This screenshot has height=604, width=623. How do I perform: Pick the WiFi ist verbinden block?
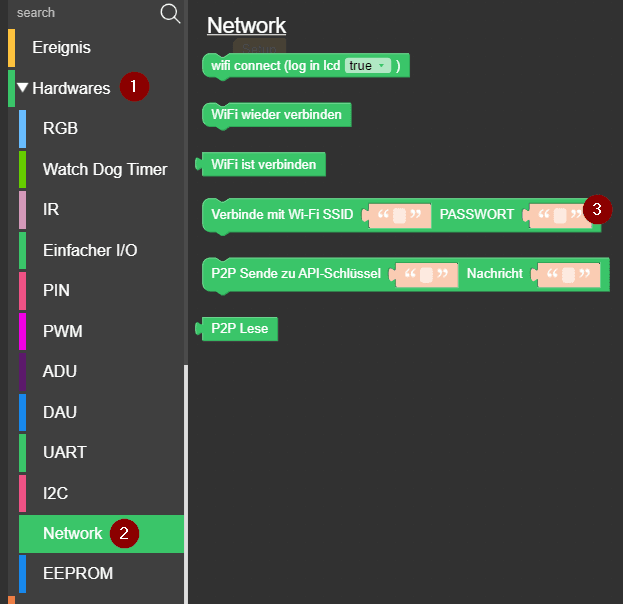click(263, 164)
